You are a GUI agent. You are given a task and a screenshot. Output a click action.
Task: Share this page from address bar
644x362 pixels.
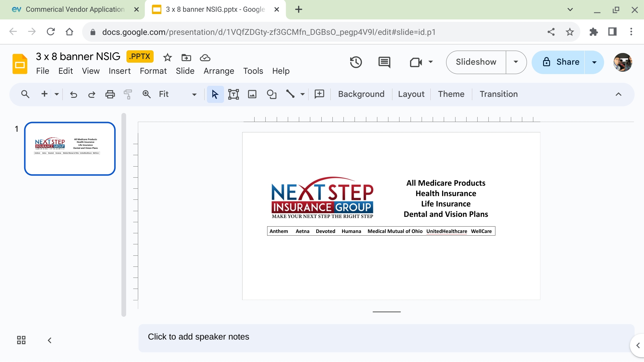(x=551, y=32)
